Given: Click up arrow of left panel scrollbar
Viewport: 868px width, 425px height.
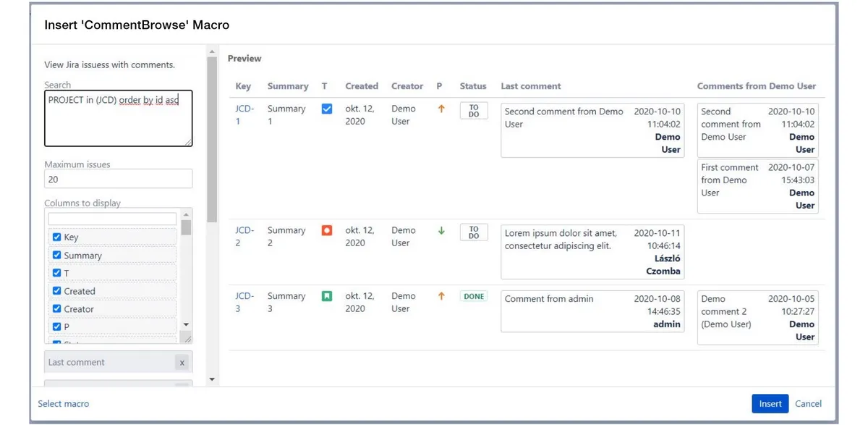Looking at the screenshot, I should (212, 51).
